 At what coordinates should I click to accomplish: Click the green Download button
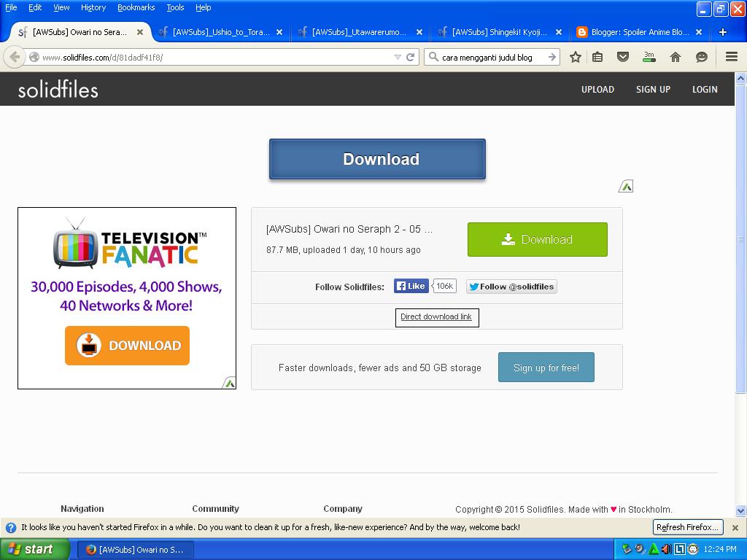pyautogui.click(x=537, y=239)
